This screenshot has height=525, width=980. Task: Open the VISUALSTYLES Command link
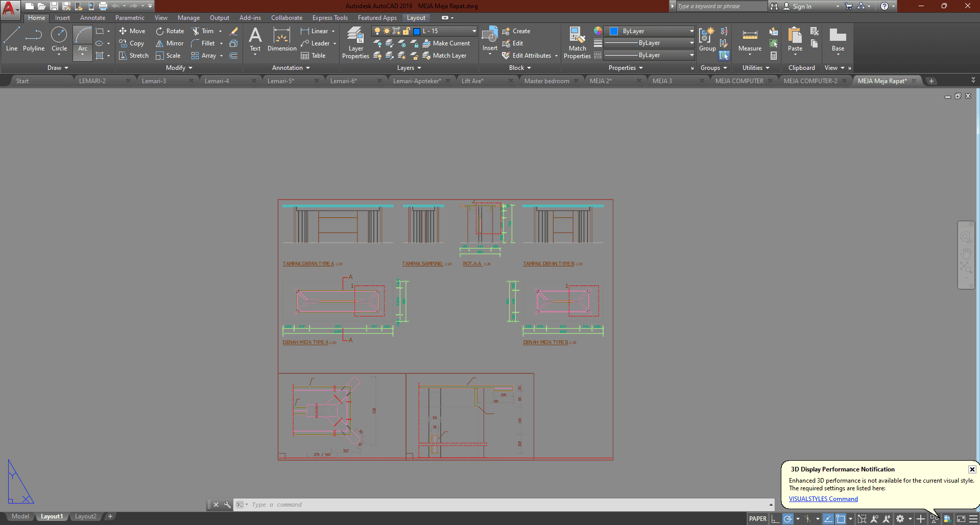click(823, 499)
